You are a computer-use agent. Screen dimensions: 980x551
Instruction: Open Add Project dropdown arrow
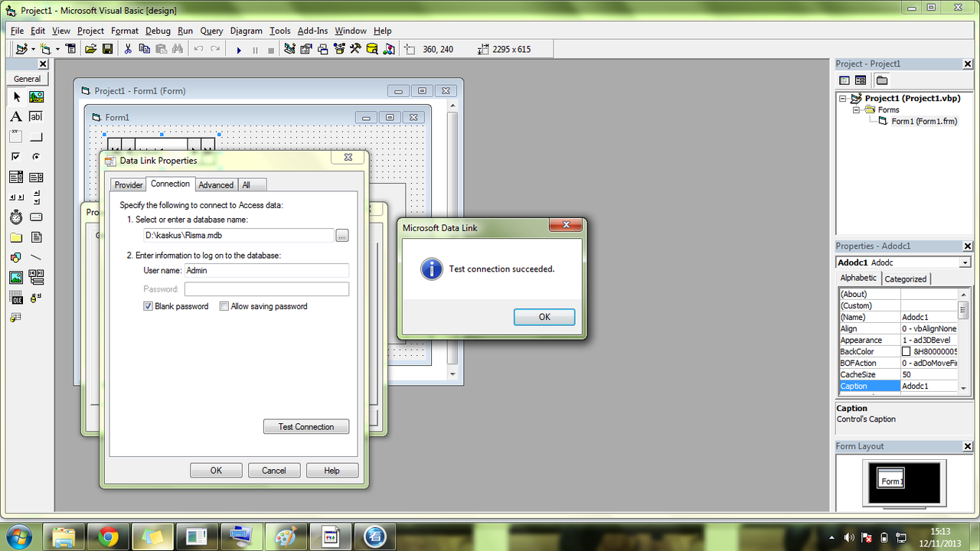(x=33, y=49)
